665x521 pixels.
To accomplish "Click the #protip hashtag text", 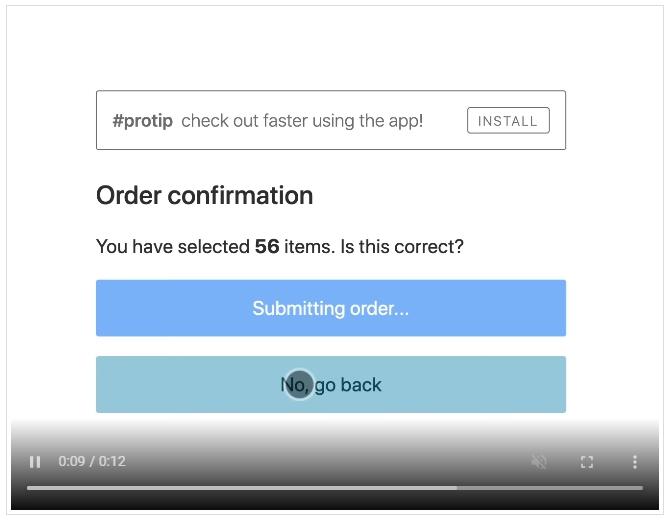I will [142, 121].
